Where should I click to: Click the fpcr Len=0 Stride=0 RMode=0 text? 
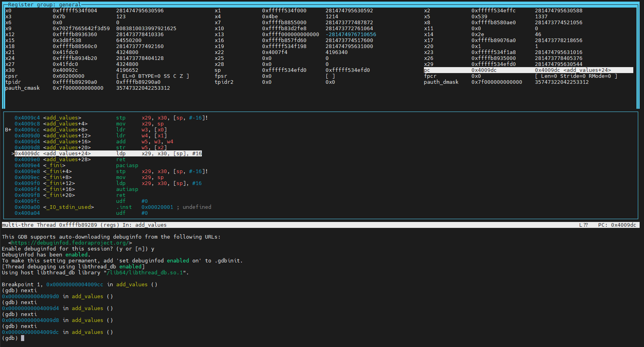pos(576,76)
